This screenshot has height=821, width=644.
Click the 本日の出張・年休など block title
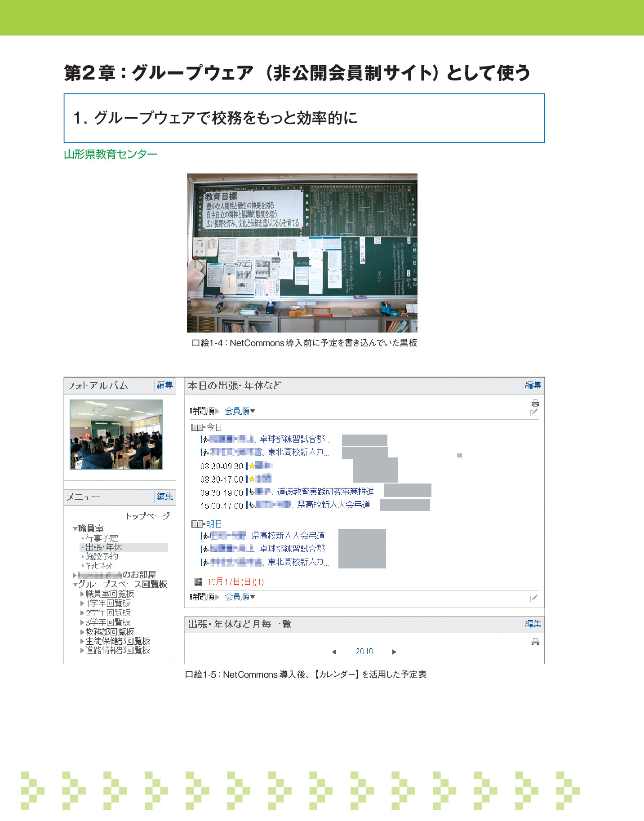pos(234,386)
